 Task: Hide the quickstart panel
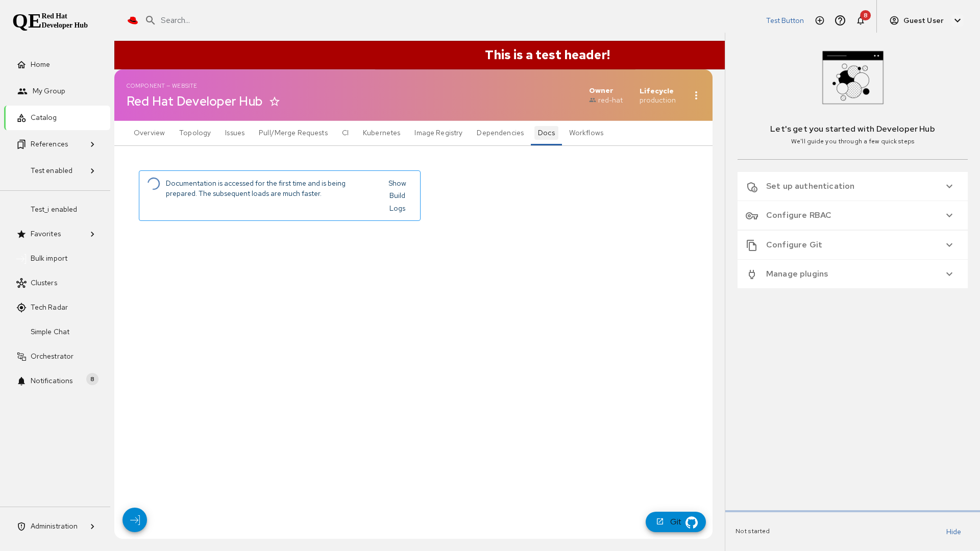(953, 532)
